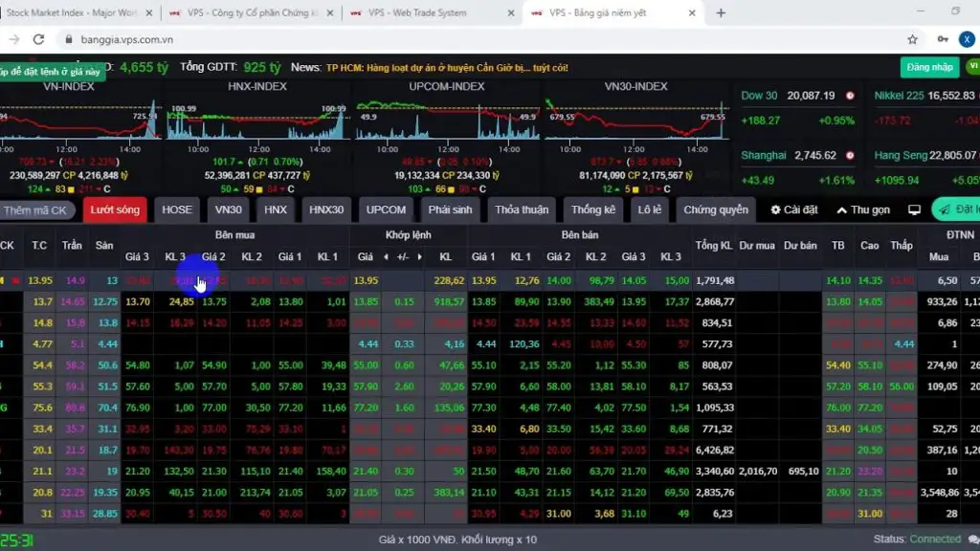This screenshot has height=551, width=980.
Task: Open the TP HCM news headline link
Action: click(x=447, y=68)
